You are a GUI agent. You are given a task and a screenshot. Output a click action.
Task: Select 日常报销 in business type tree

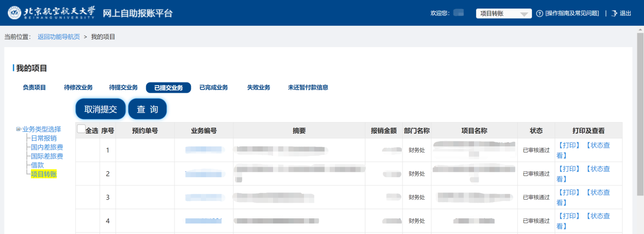coord(44,138)
